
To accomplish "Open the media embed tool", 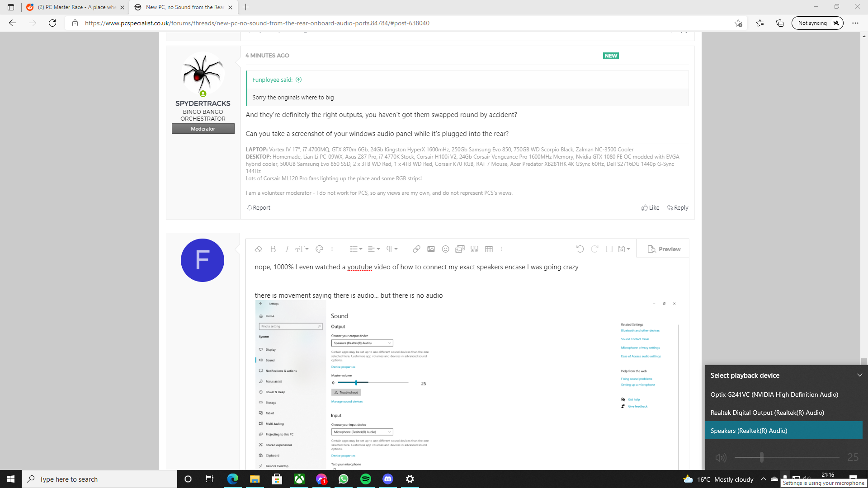I will [x=460, y=249].
